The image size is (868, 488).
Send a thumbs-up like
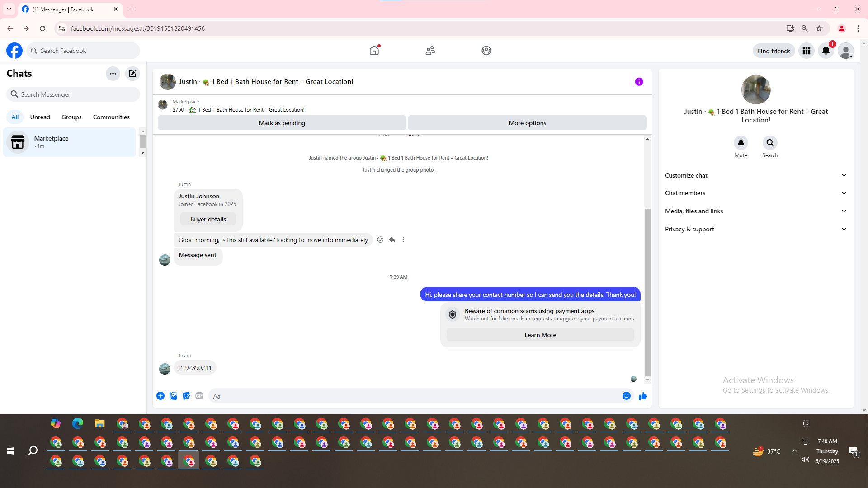643,396
